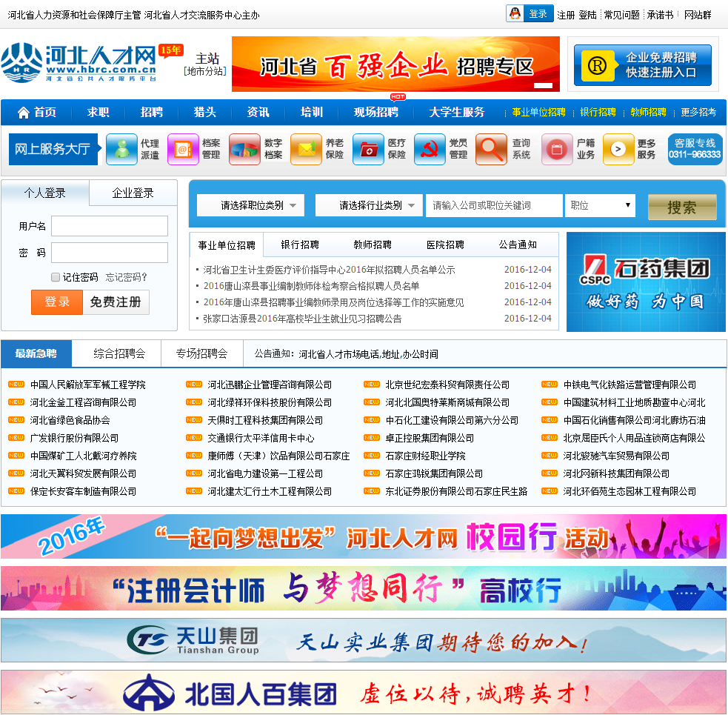This screenshot has width=728, height=715.
Task: Open 石家庄财经职业学院 listing
Action: click(425, 456)
